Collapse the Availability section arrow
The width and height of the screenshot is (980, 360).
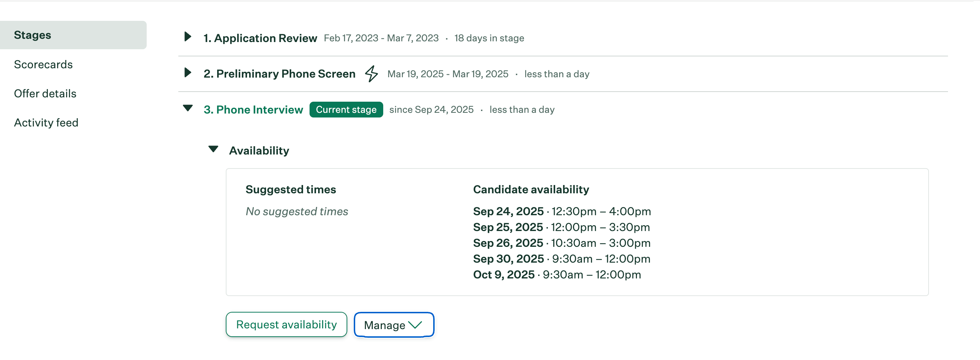click(214, 149)
